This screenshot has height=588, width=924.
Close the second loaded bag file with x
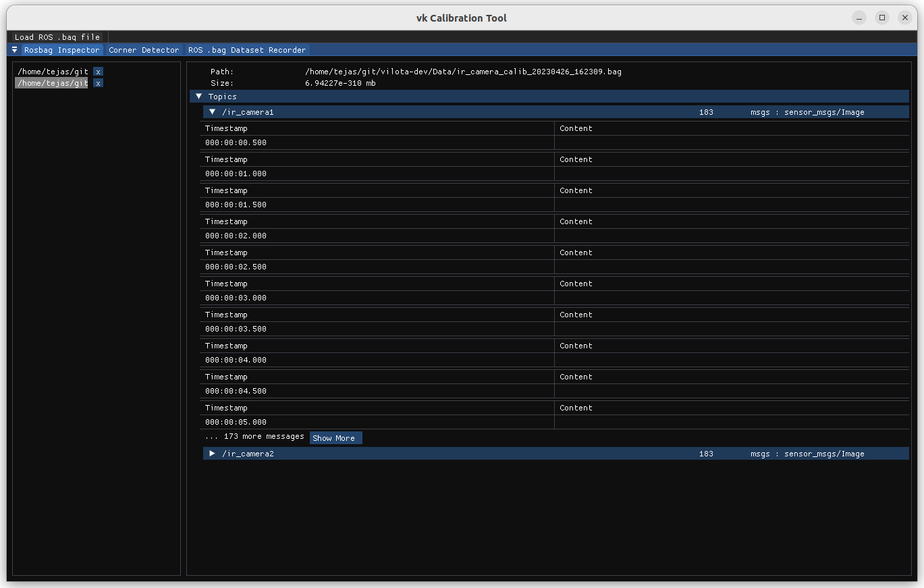coord(99,83)
